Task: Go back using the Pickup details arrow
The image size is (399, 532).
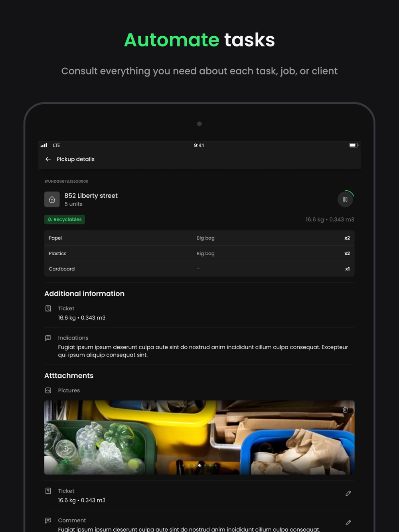Action: click(48, 159)
